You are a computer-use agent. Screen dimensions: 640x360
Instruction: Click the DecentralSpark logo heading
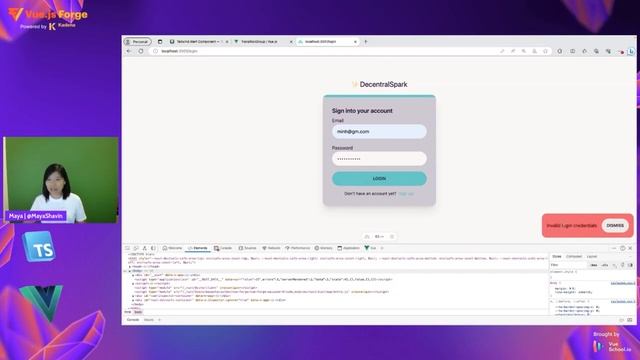pos(379,84)
